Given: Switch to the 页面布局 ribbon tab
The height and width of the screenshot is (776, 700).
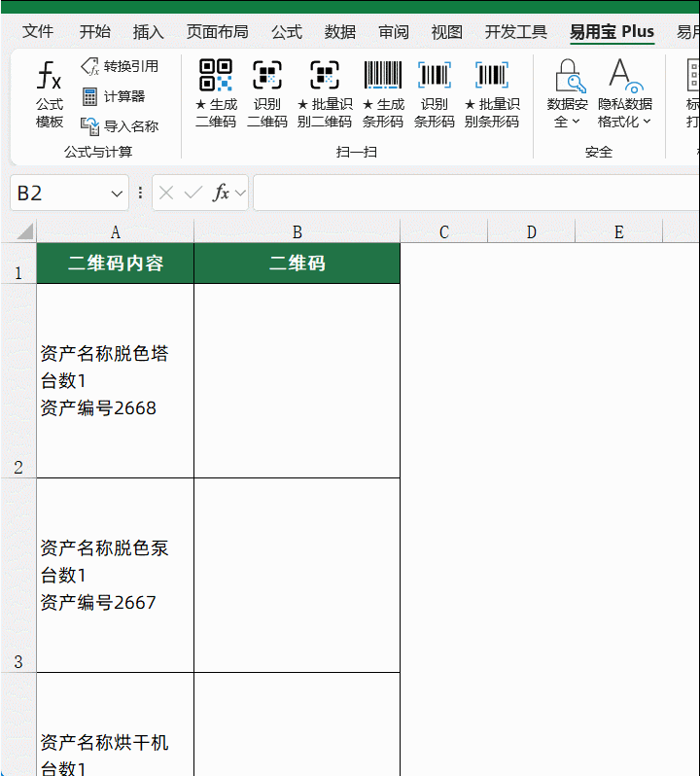Looking at the screenshot, I should pos(217,32).
